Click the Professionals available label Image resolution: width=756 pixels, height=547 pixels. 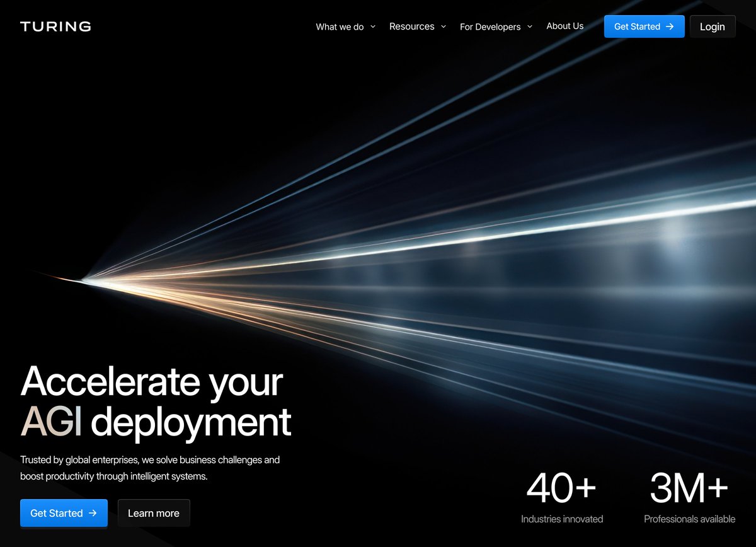(689, 519)
